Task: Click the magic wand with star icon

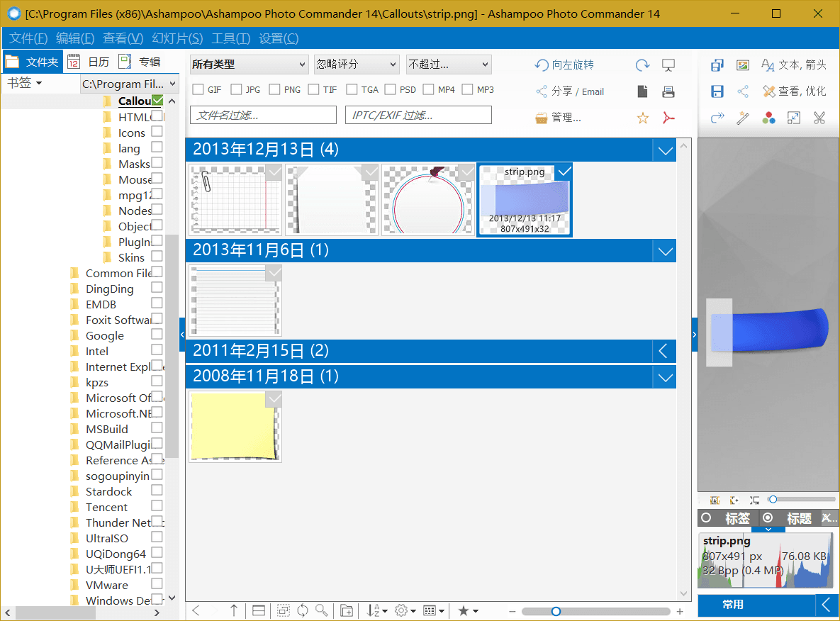Action: pos(742,118)
